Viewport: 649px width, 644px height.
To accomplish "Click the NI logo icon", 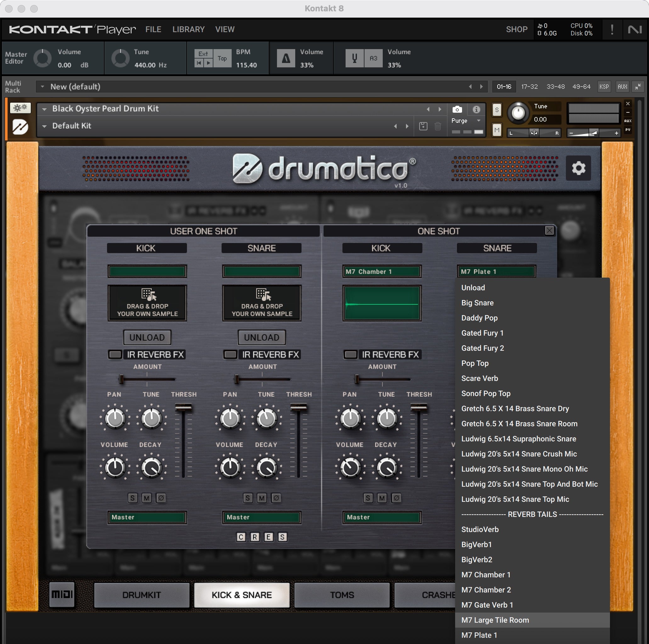I will (x=634, y=30).
